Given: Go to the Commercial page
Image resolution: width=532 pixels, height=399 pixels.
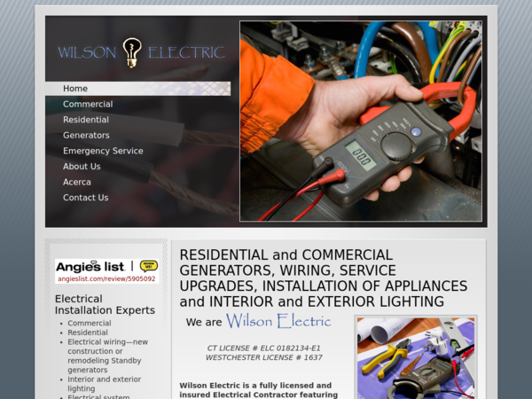Looking at the screenshot, I should (x=88, y=104).
